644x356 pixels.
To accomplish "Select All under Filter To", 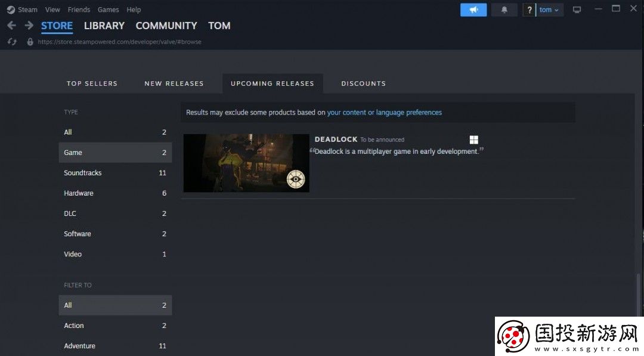I will (x=115, y=305).
